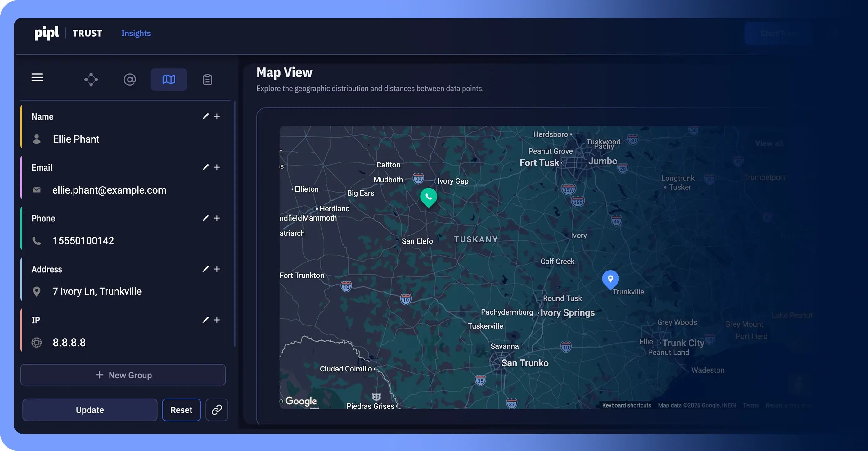Edit the IP field with pencil icon
Screen dimensions: 868x451
point(205,320)
